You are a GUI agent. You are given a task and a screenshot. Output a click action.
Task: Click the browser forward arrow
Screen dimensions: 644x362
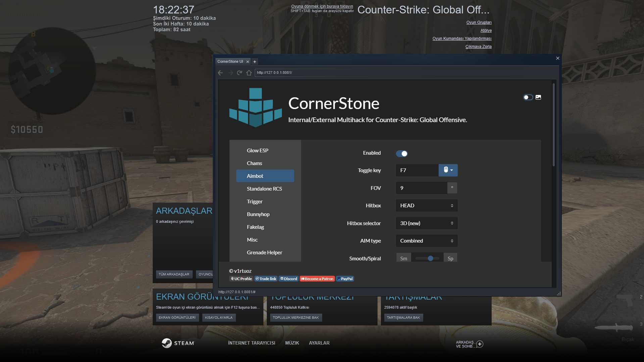point(230,73)
